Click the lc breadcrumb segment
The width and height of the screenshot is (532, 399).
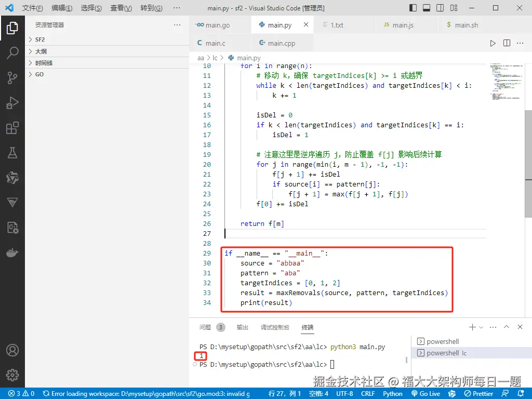click(x=215, y=58)
